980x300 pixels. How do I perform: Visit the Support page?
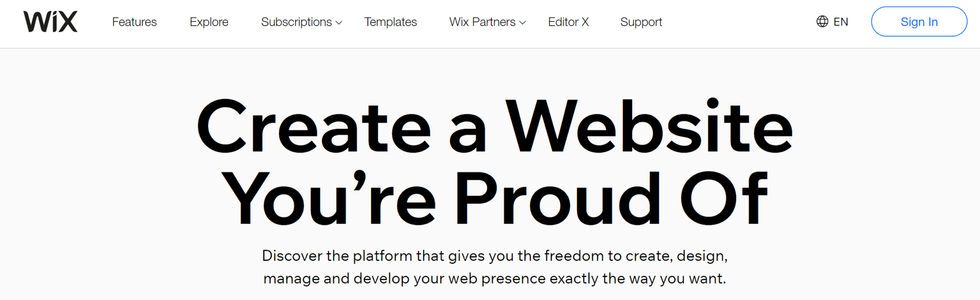(641, 22)
